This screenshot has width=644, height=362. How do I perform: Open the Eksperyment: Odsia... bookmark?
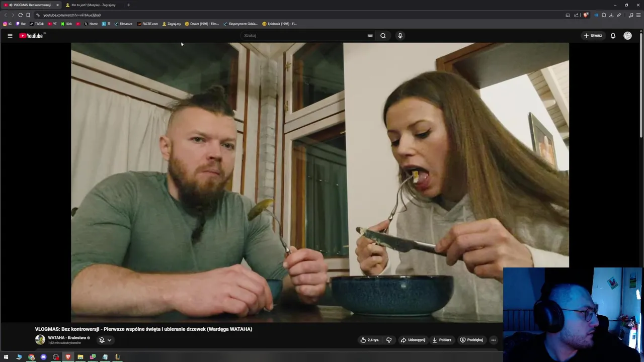point(240,24)
